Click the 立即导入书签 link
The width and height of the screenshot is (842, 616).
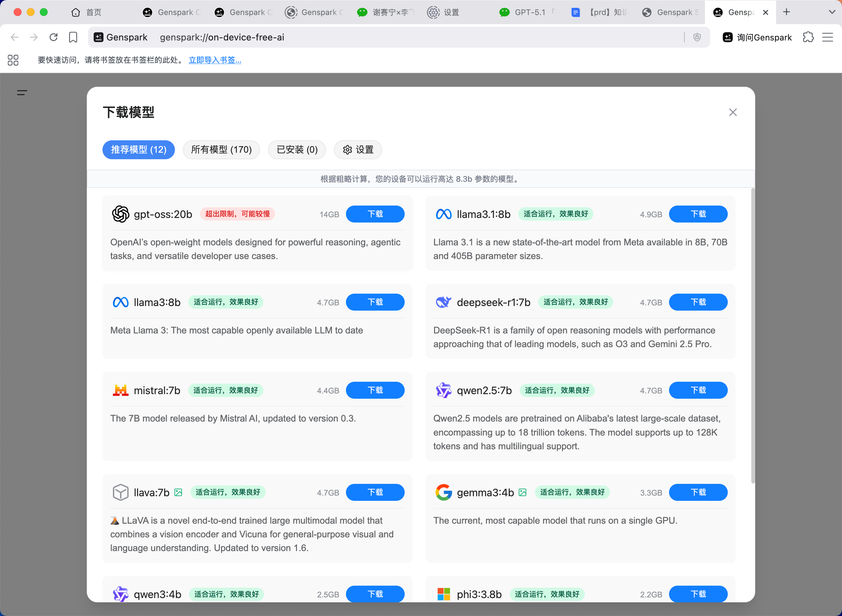215,60
